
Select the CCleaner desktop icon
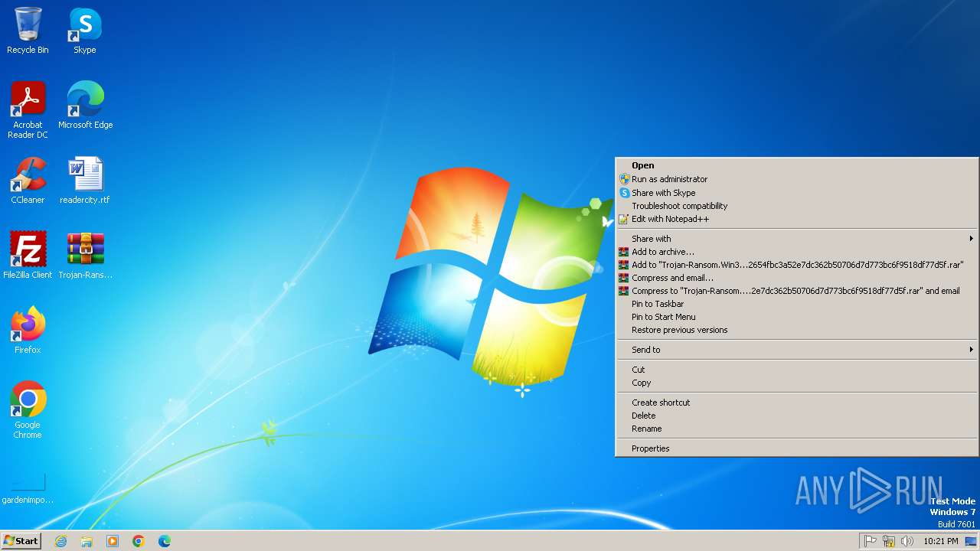tap(28, 180)
